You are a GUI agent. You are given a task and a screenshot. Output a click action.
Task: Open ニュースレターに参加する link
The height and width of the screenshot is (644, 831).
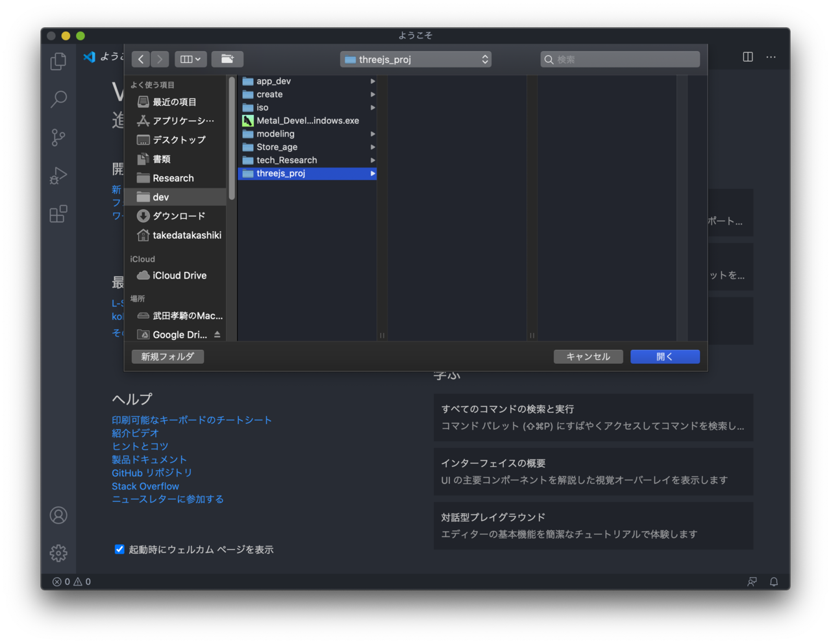click(167, 499)
